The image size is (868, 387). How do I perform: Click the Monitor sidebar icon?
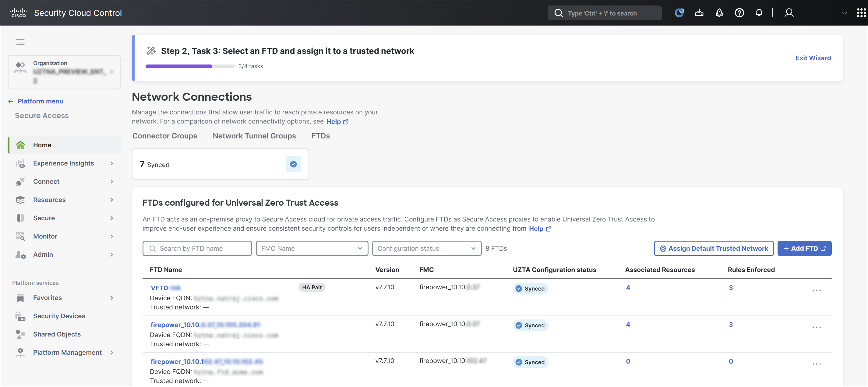(20, 236)
